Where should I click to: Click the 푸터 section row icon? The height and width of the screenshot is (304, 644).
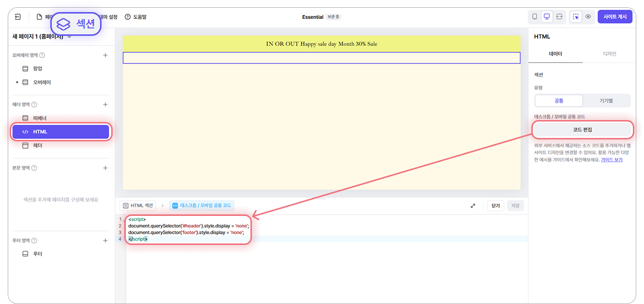coord(26,254)
